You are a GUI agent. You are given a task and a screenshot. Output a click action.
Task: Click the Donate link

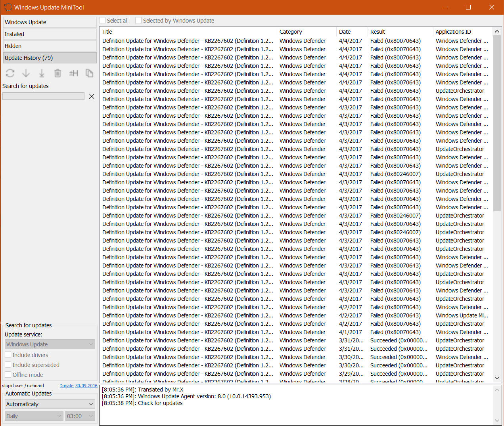pyautogui.click(x=67, y=386)
